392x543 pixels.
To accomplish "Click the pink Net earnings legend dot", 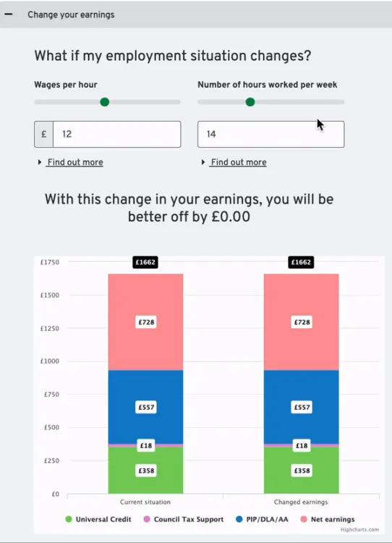I will pos(304,519).
